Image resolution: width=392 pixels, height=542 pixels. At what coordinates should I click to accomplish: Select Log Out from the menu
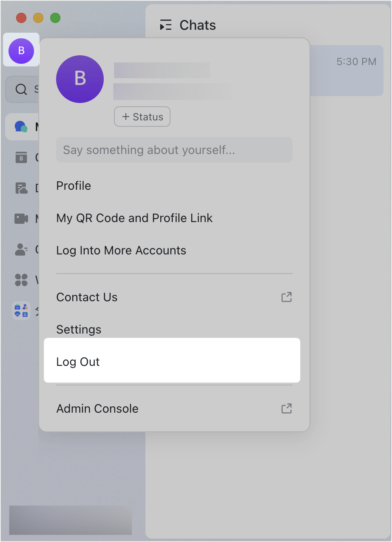pyautogui.click(x=78, y=361)
